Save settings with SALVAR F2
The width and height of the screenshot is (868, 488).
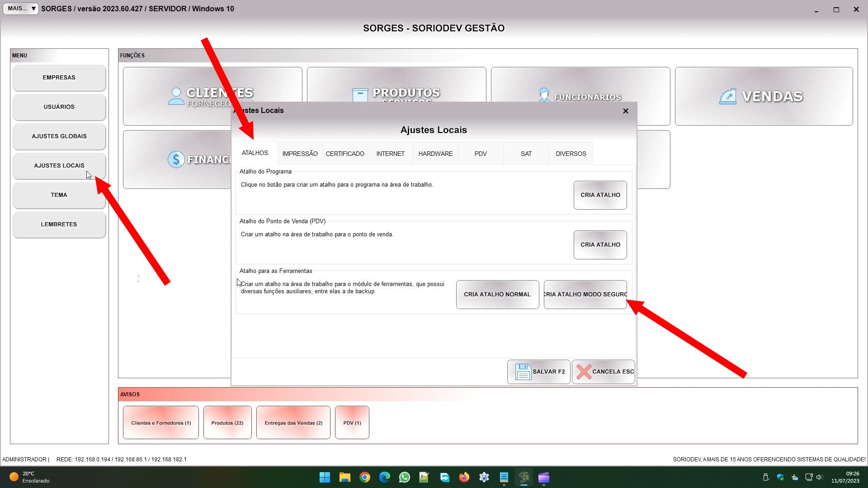coord(539,372)
